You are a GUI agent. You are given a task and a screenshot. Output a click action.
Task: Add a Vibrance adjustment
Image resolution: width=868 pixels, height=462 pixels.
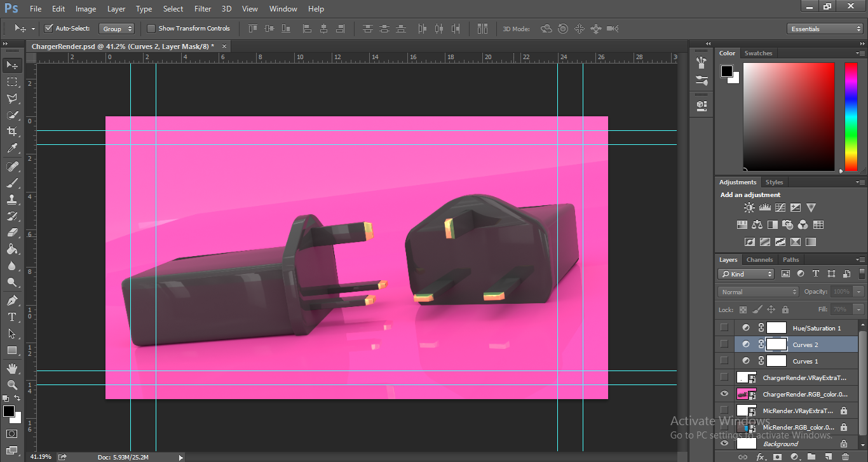[811, 208]
